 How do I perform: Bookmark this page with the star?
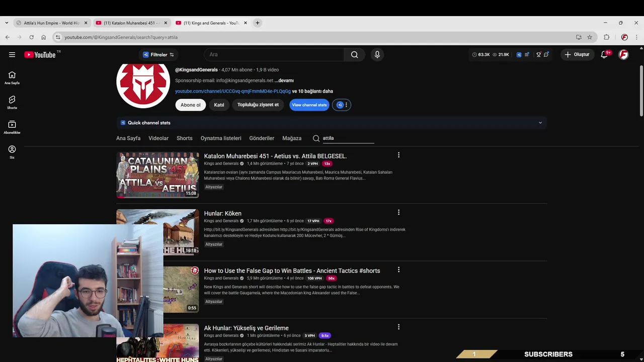(x=590, y=37)
